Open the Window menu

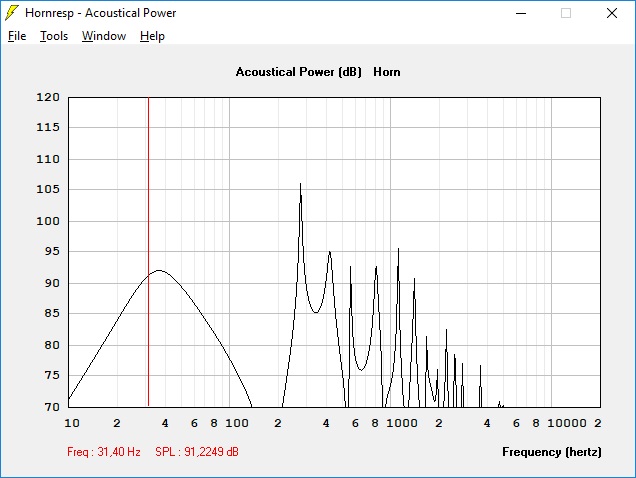(x=104, y=36)
